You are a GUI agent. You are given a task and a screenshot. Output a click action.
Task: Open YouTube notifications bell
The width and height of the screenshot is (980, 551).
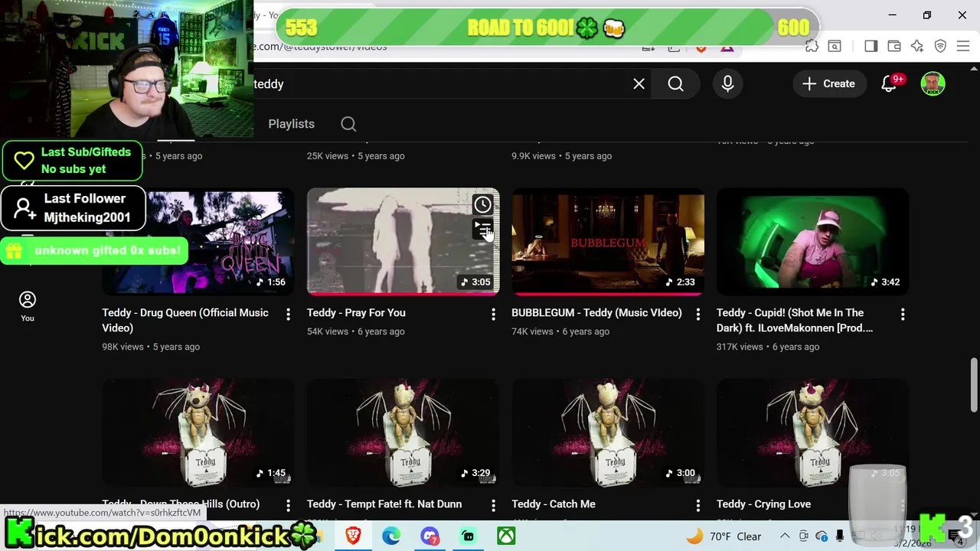(889, 84)
